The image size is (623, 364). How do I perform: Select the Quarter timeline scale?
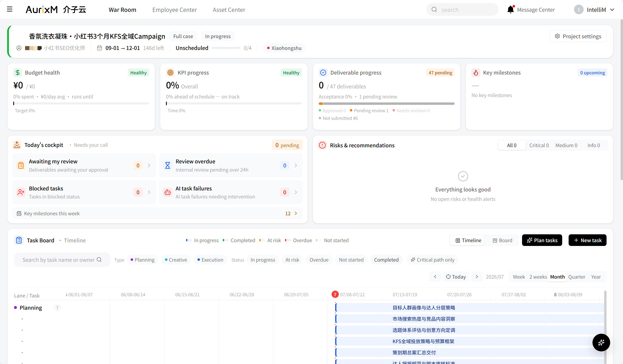tap(576, 277)
